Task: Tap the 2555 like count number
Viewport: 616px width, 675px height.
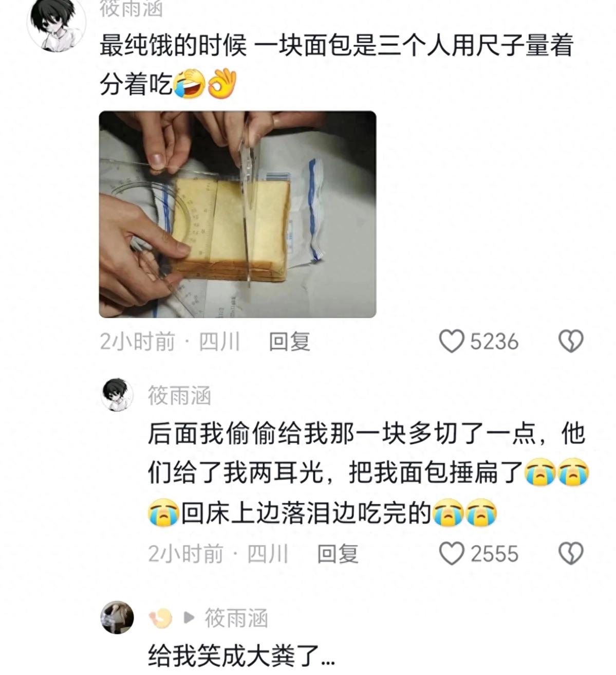Action: click(494, 554)
